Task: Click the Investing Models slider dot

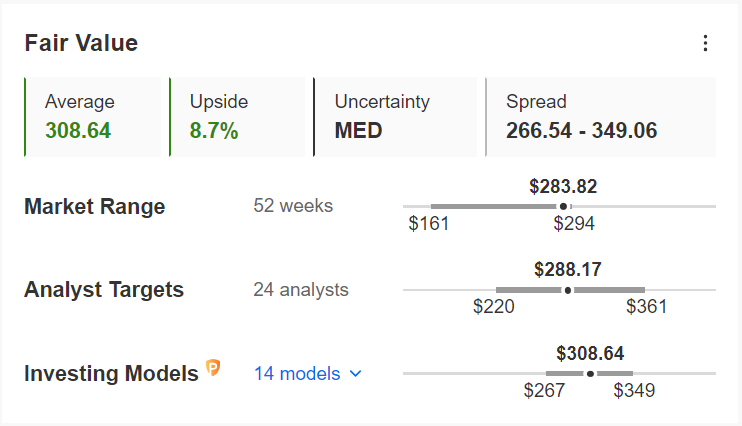Action: pos(590,374)
